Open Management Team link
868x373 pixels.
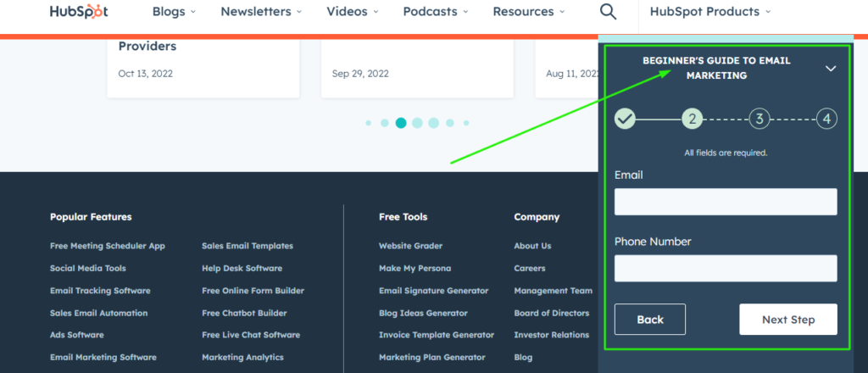point(553,291)
